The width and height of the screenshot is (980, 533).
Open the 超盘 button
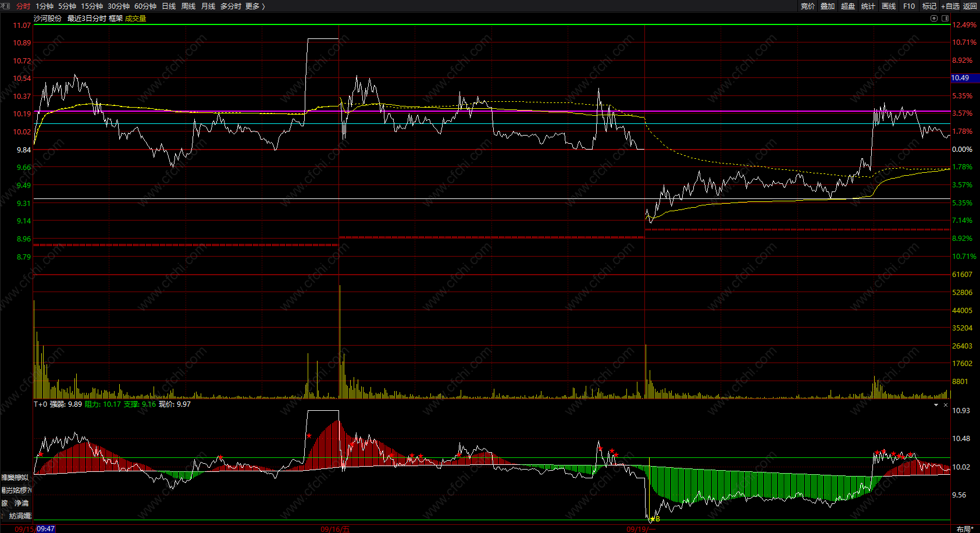coord(848,6)
